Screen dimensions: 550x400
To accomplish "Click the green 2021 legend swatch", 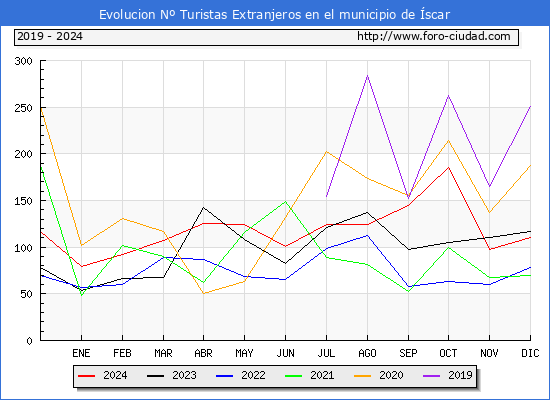I will click(x=294, y=376).
